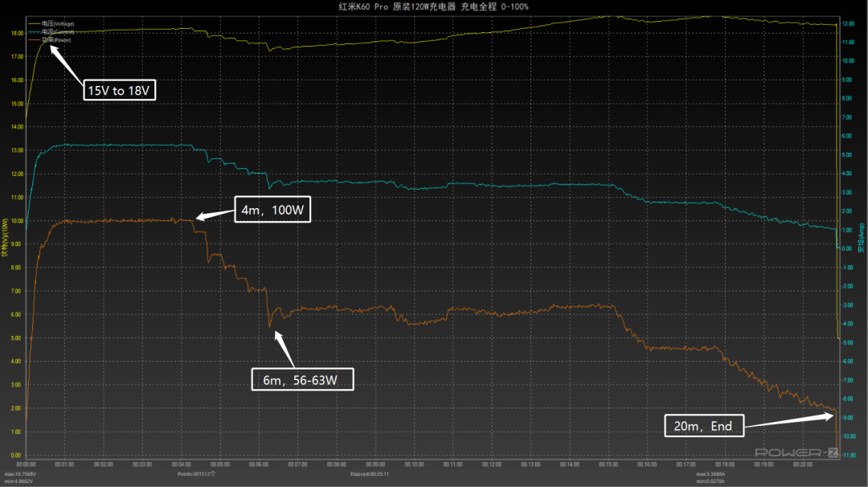Click the 00:04:00 time axis label

click(181, 464)
